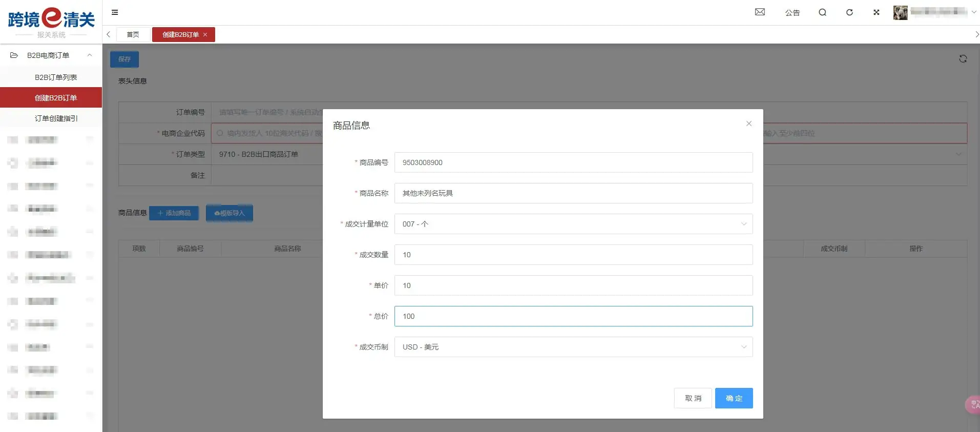Select B2B订单列表 in the sidebar
The image size is (980, 432).
pos(56,77)
